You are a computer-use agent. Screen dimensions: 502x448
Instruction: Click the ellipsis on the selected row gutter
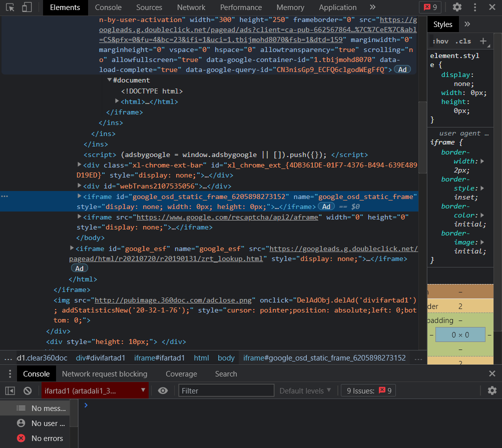pos(5,196)
